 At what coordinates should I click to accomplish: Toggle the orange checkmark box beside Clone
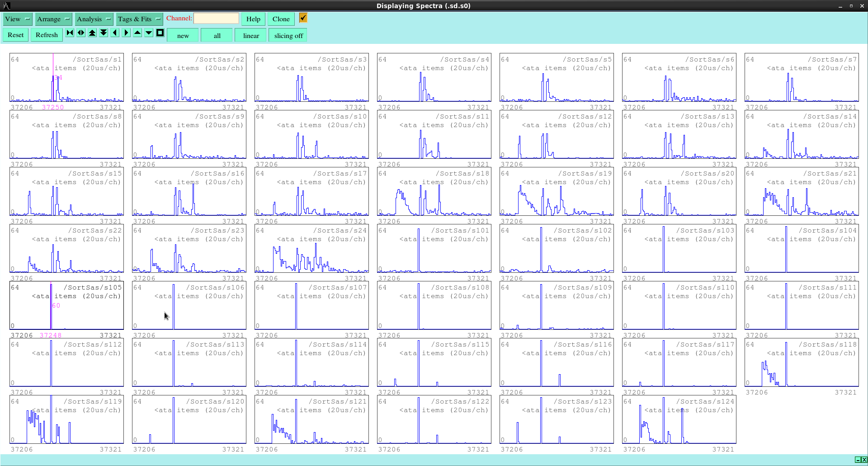point(303,18)
